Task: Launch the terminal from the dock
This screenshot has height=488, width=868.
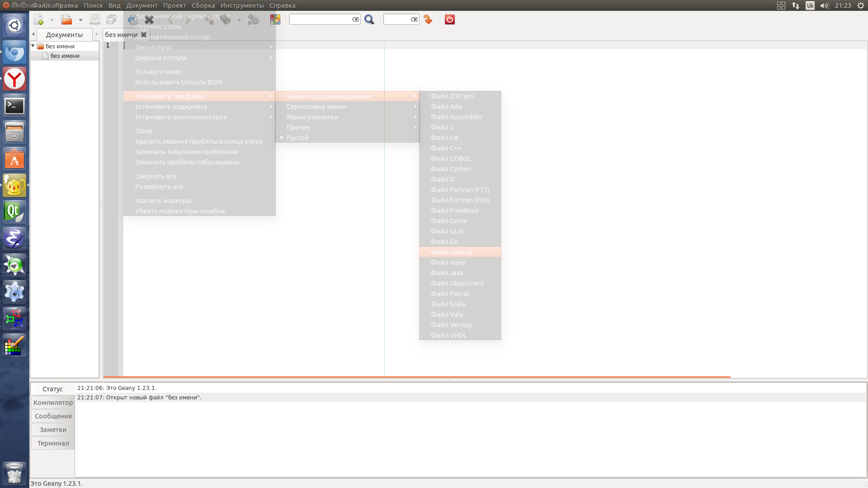Action: click(14, 106)
